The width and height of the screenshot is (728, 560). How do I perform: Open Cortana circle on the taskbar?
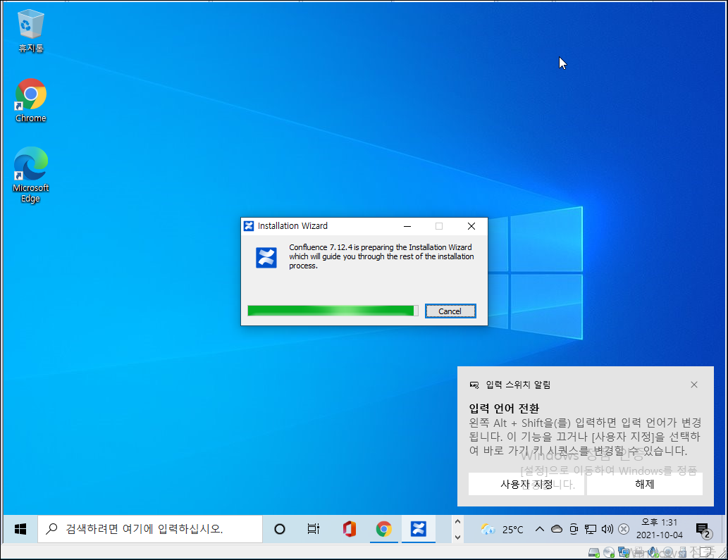tap(280, 529)
